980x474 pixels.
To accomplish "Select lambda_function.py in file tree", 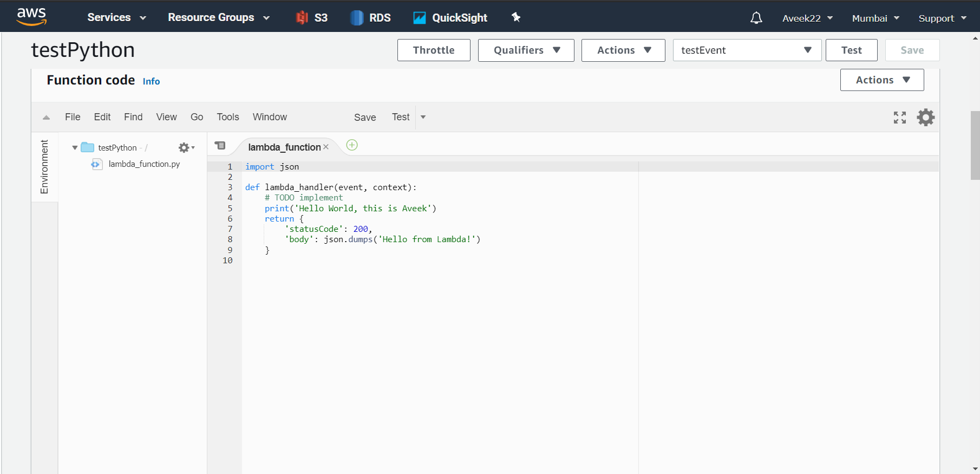I will (x=144, y=164).
